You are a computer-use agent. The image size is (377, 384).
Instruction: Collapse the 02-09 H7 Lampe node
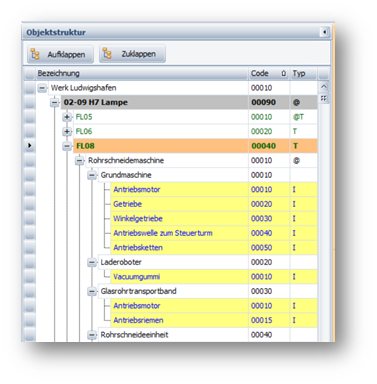pos(55,103)
